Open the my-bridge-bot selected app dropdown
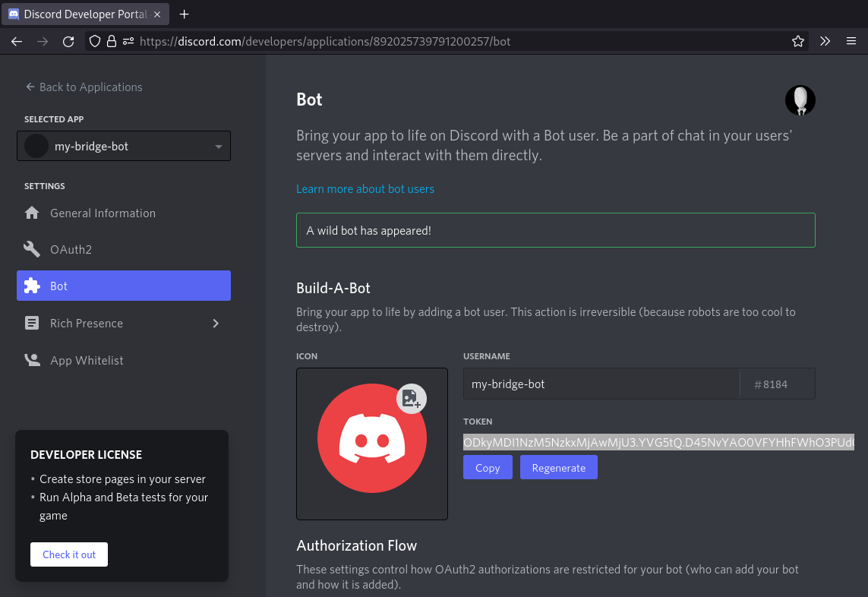This screenshot has height=597, width=868. (124, 146)
